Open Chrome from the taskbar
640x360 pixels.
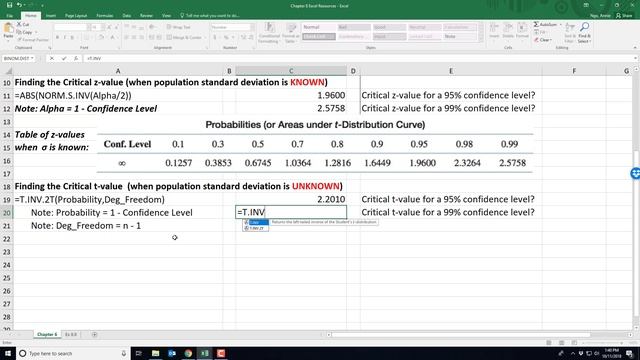188,353
